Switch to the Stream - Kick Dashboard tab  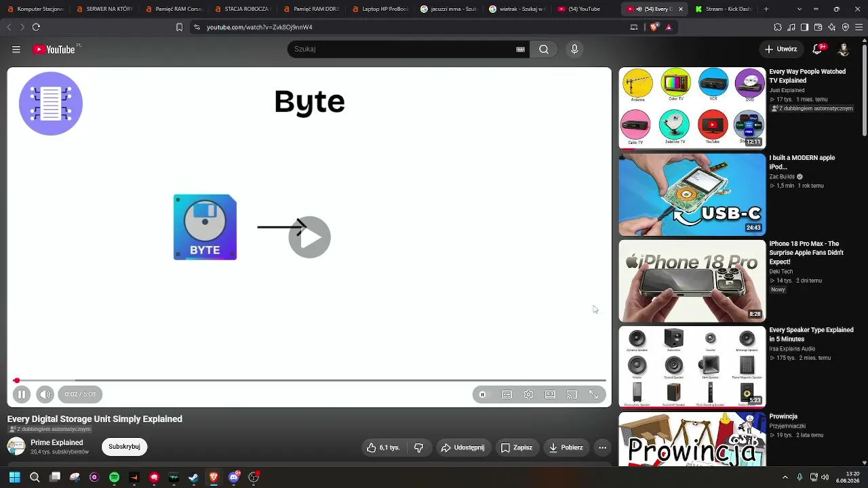[x=724, y=9]
